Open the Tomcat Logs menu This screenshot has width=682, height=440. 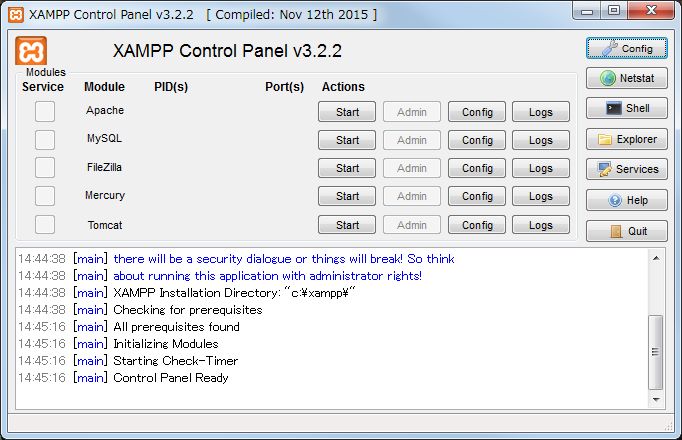tap(541, 225)
